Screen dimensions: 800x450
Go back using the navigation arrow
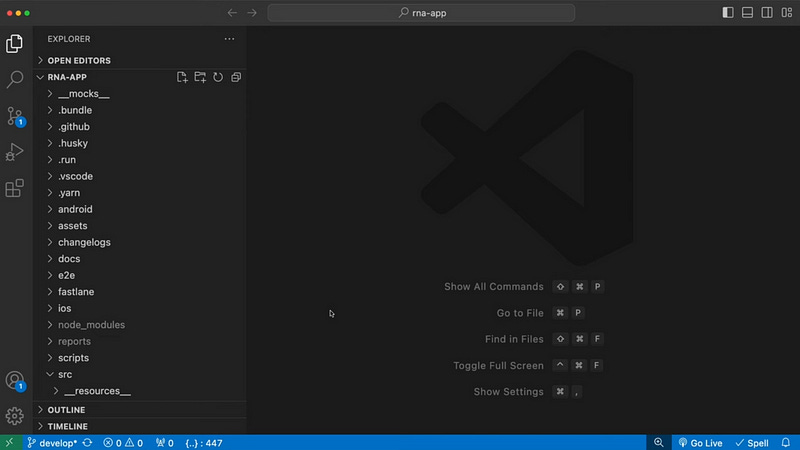(232, 13)
